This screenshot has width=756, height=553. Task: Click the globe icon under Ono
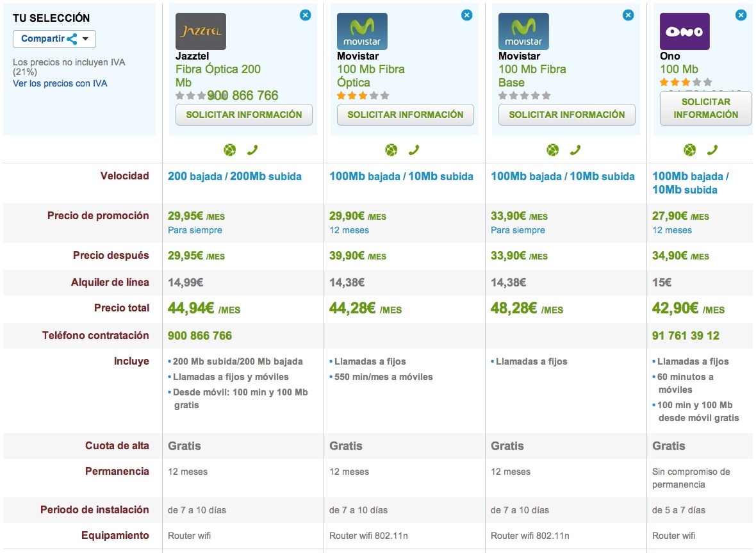[x=690, y=150]
